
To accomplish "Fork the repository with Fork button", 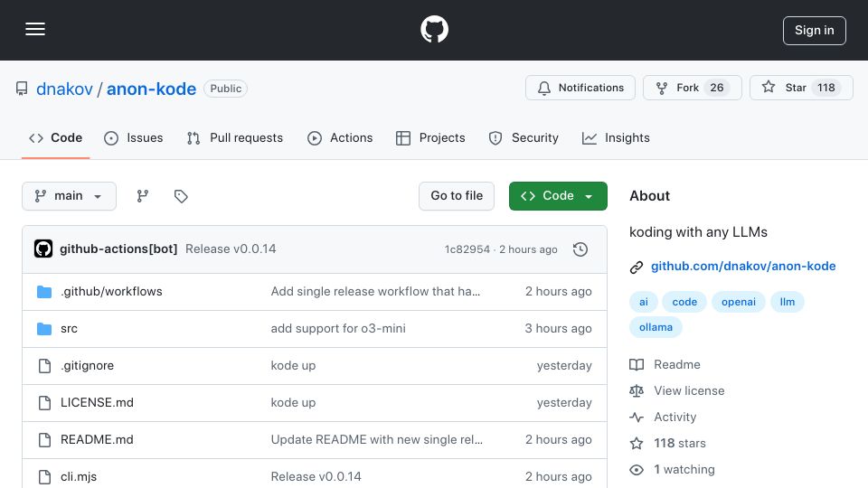I will pyautogui.click(x=692, y=88).
